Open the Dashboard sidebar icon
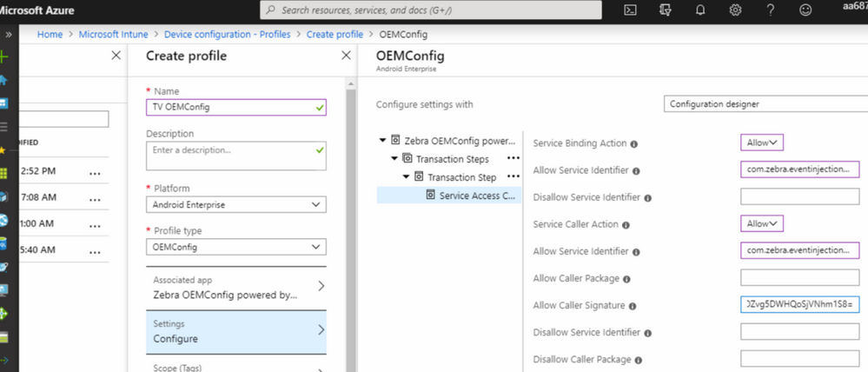This screenshot has height=372, width=868. 3,103
